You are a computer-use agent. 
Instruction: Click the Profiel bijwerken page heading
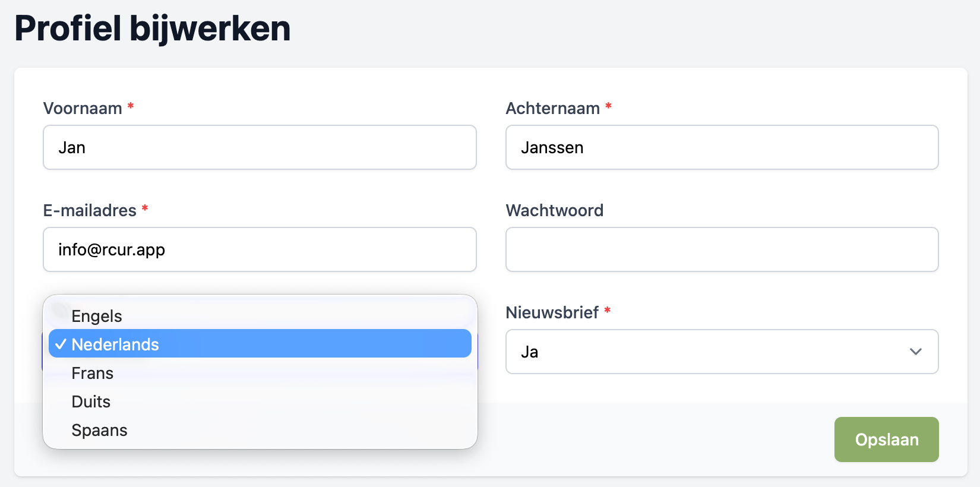coord(153,29)
